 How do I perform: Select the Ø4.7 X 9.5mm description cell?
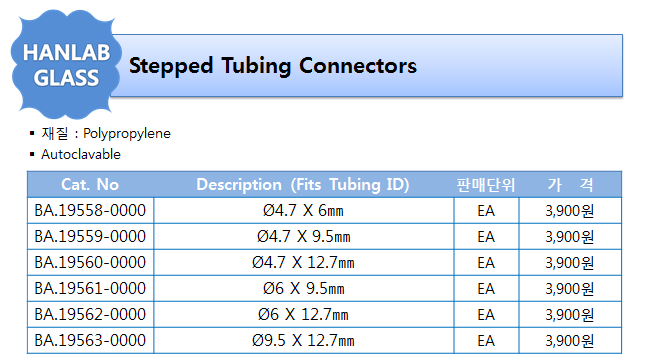304,236
